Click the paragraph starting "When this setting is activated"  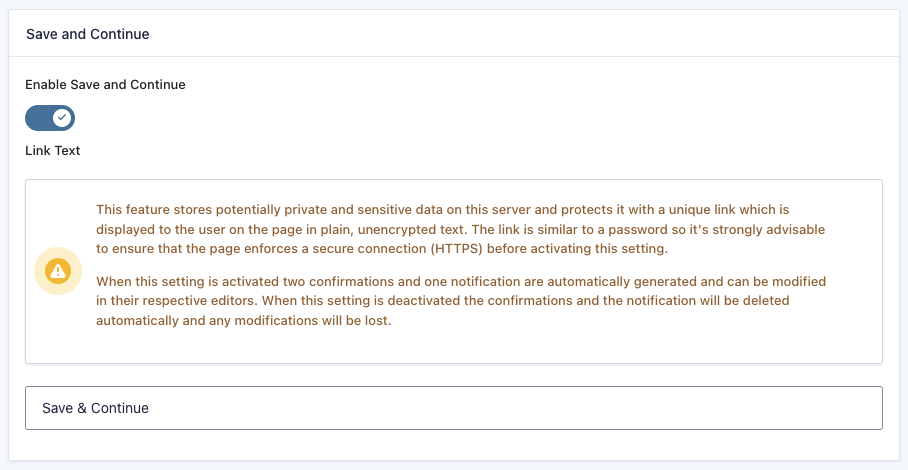click(x=460, y=302)
